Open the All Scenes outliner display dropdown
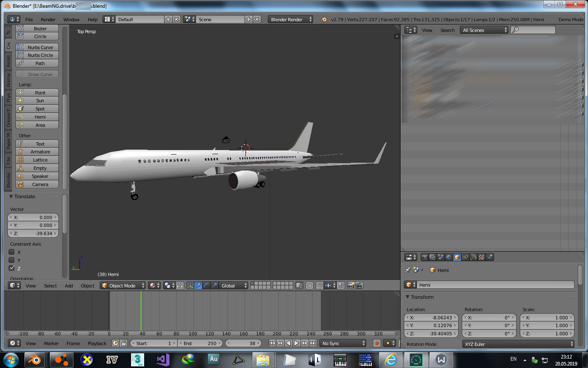588x368 pixels. 484,30
